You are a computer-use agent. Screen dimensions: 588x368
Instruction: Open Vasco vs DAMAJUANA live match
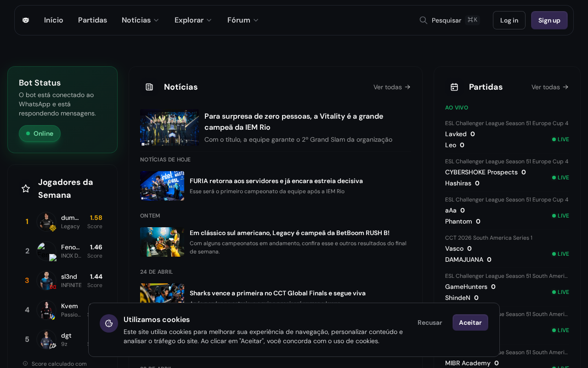tap(507, 249)
